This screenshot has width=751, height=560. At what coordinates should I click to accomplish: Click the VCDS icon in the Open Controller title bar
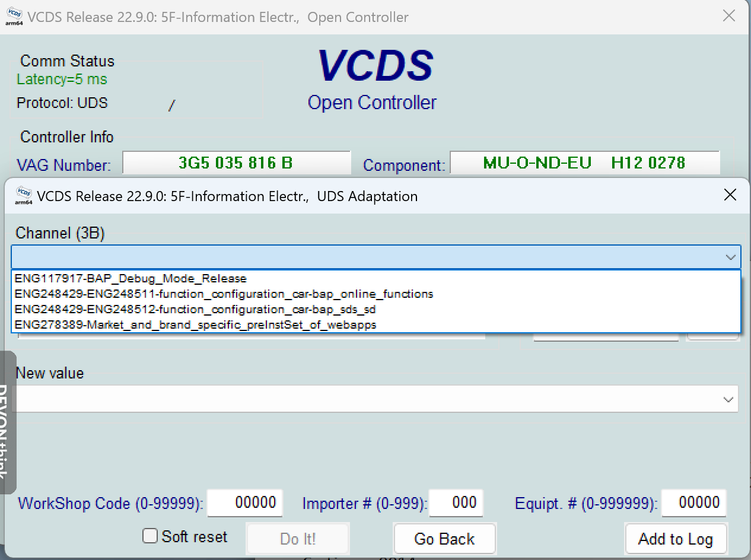14,17
